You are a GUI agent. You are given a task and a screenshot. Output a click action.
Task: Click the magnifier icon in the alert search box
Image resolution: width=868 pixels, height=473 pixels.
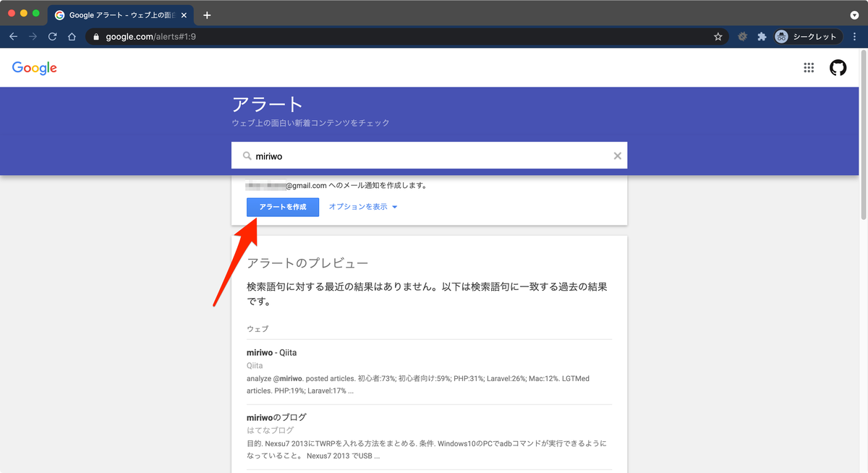pos(247,155)
